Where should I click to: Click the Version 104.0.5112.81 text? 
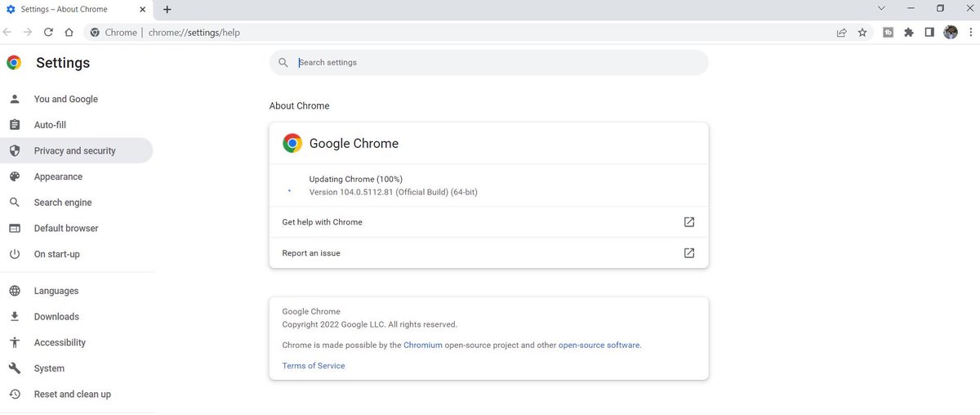point(394,192)
